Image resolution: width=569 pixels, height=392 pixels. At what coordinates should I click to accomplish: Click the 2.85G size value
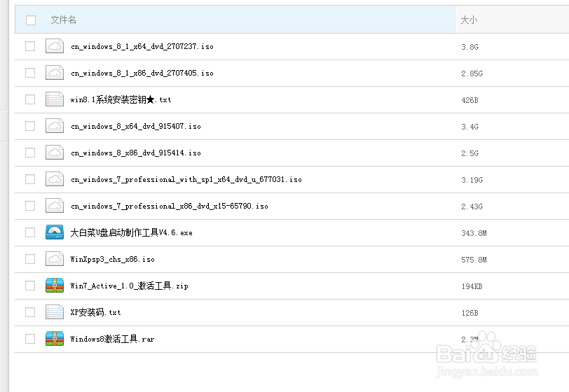[x=472, y=73]
